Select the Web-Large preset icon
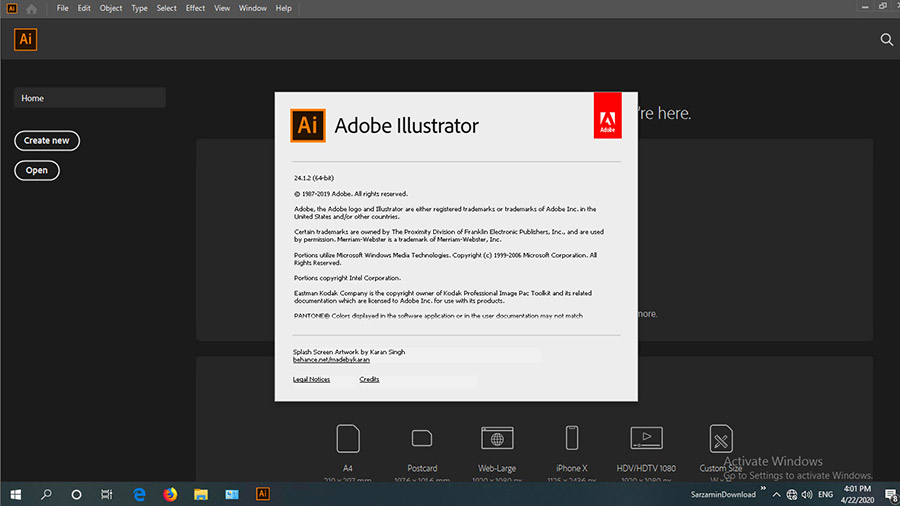 tap(497, 438)
